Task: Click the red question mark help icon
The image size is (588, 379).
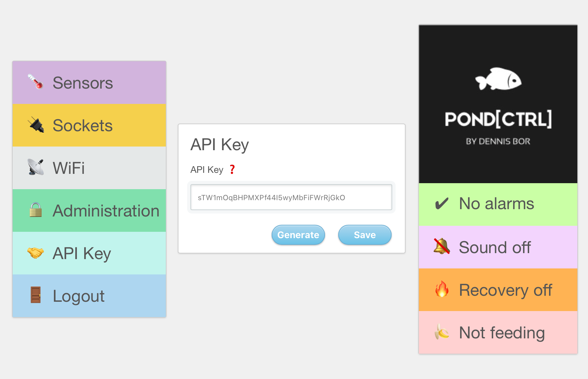Action: (x=232, y=170)
